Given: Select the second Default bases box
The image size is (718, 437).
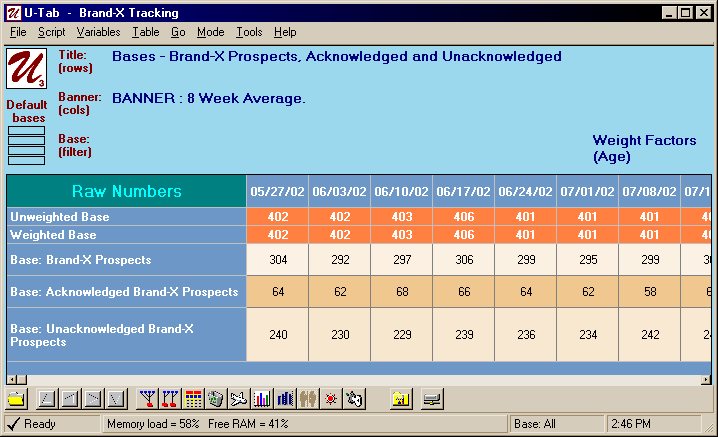Looking at the screenshot, I should pyautogui.click(x=27, y=141).
